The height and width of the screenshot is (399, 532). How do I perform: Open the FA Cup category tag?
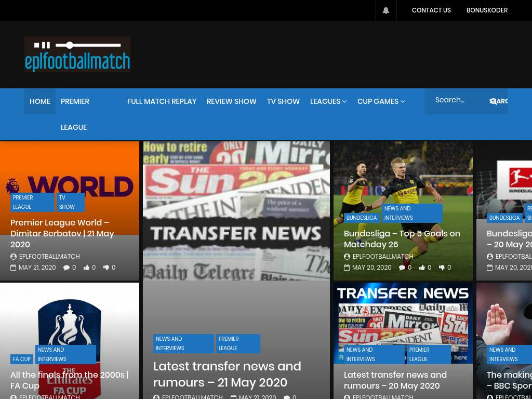point(22,359)
